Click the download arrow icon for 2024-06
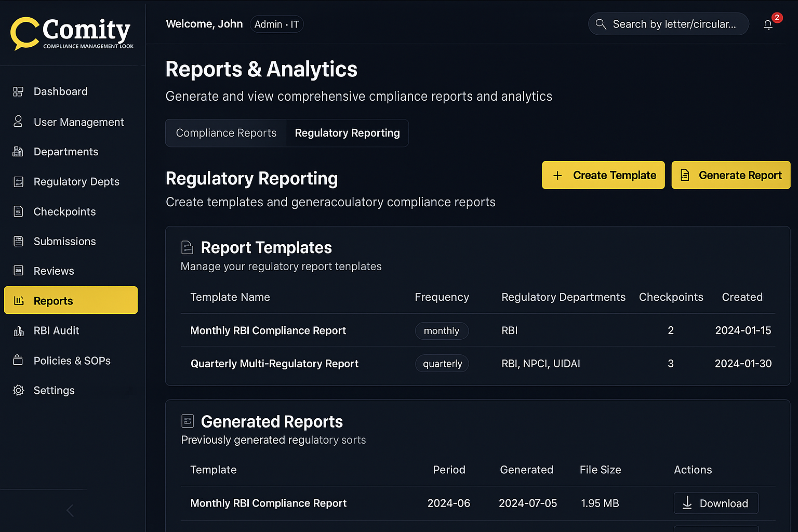This screenshot has width=798, height=532. [x=687, y=502]
